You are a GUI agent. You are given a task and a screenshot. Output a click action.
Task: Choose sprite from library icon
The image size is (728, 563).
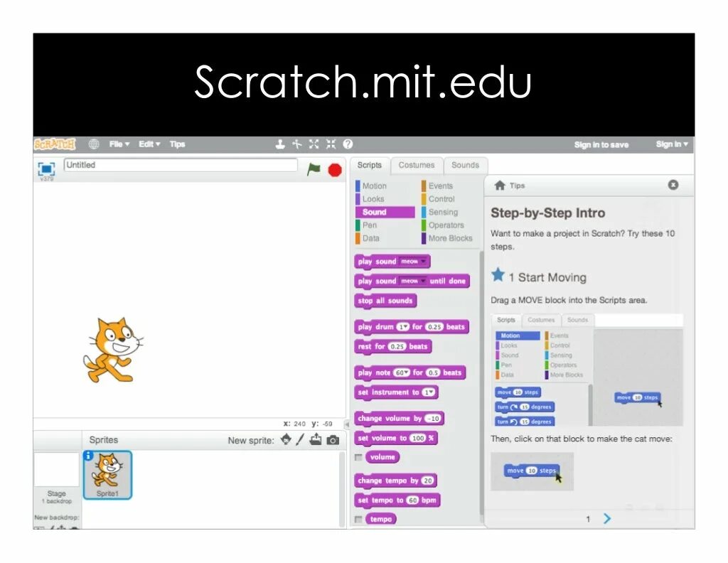click(286, 439)
